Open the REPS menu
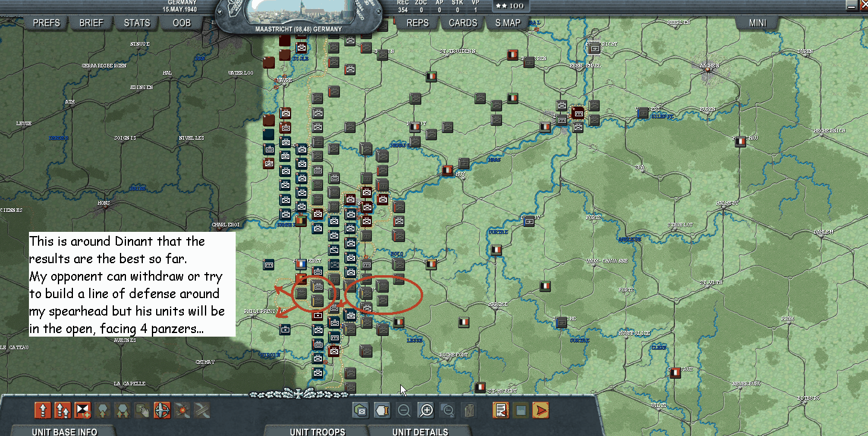Image resolution: width=868 pixels, height=436 pixels. click(418, 23)
